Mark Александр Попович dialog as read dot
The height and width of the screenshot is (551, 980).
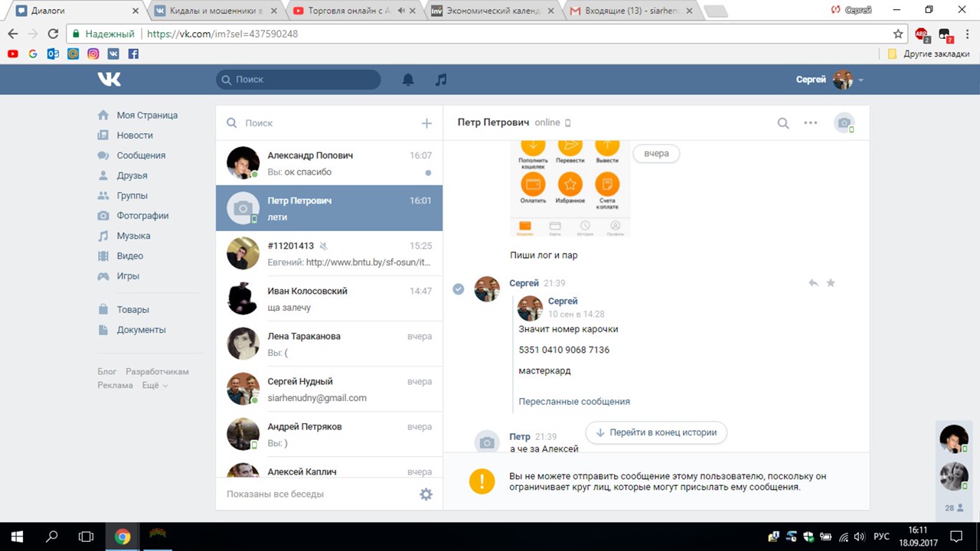point(428,172)
